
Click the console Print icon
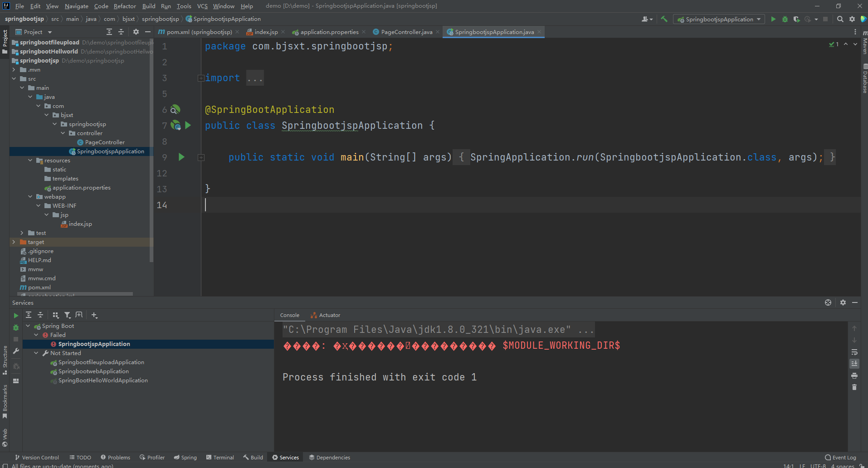[854, 375]
